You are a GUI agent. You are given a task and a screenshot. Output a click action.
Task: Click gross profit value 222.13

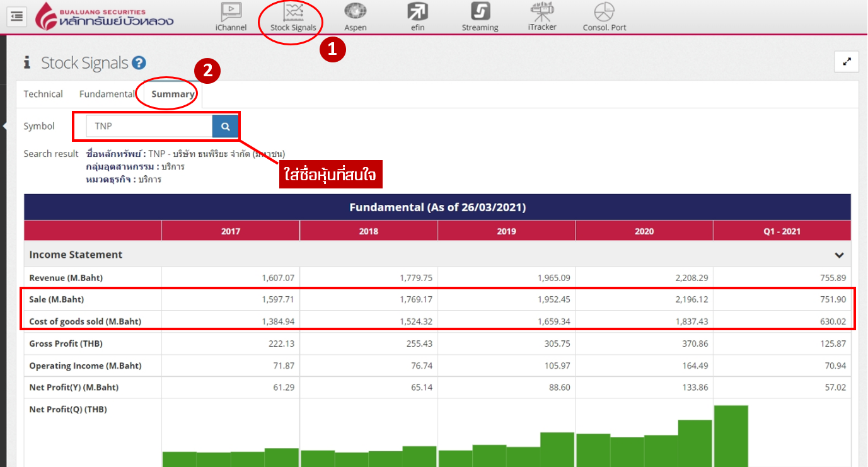[281, 343]
